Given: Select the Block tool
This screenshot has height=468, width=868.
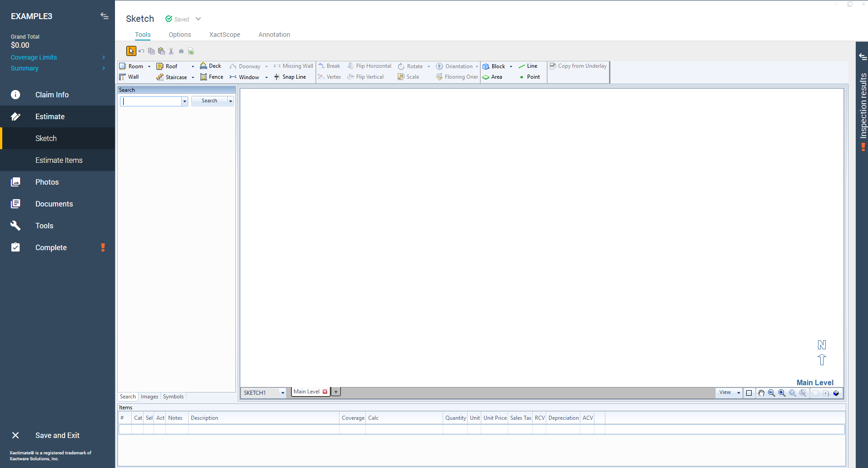Looking at the screenshot, I should click(x=494, y=66).
